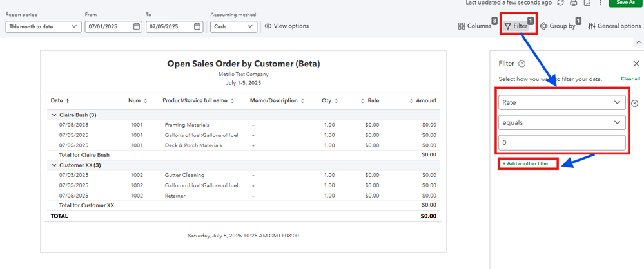Click the July 1-5, 2025 date range text
The height and width of the screenshot is (269, 644).
(243, 83)
